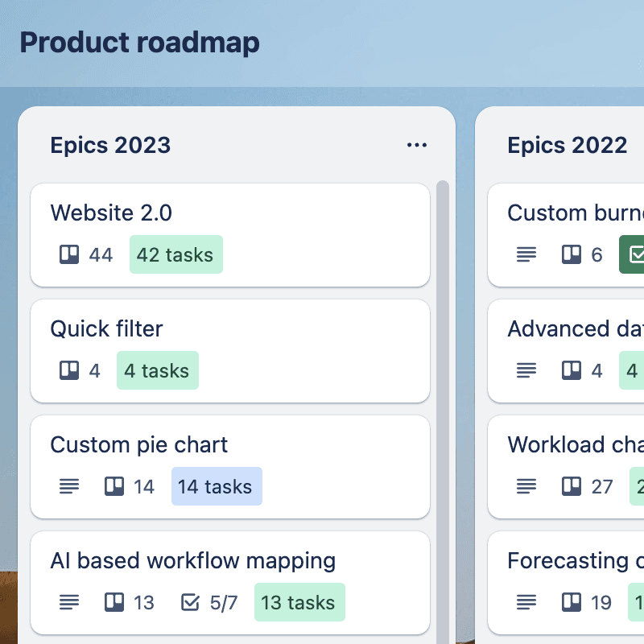Screen dimensions: 644x644
Task: Click the Epics 2023 list title
Action: 110,145
